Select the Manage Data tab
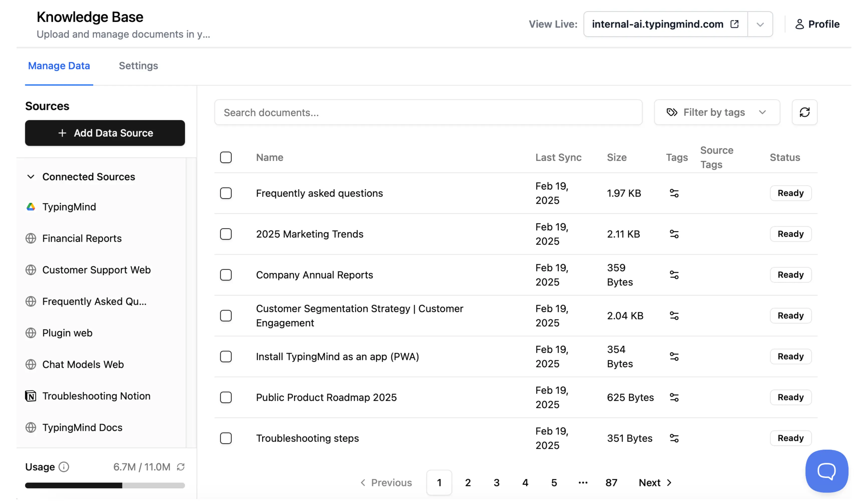 coord(59,66)
